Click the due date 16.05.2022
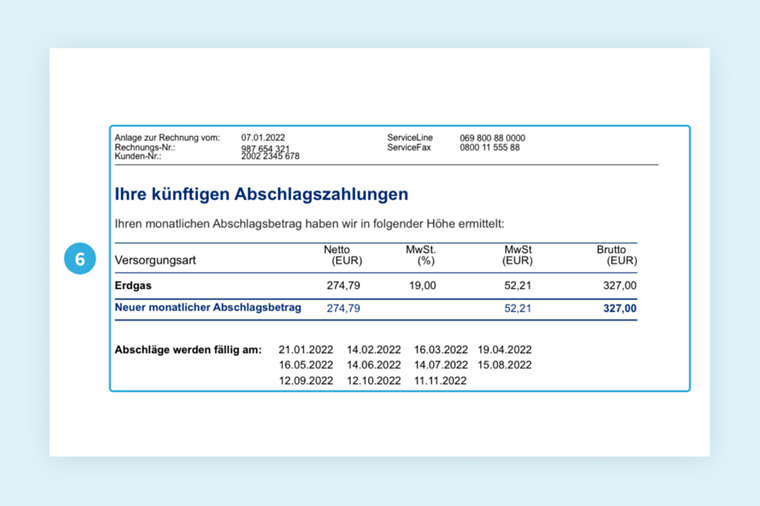 tap(306, 365)
